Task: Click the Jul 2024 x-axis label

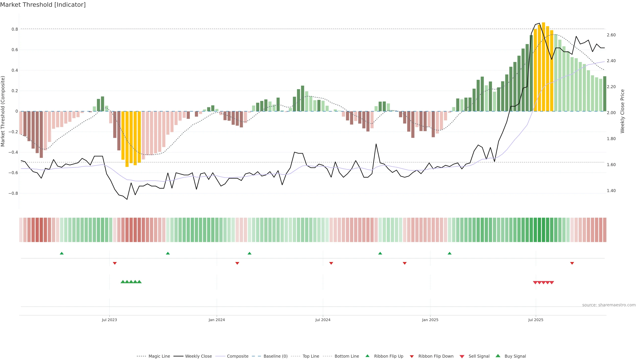Action: (x=323, y=320)
